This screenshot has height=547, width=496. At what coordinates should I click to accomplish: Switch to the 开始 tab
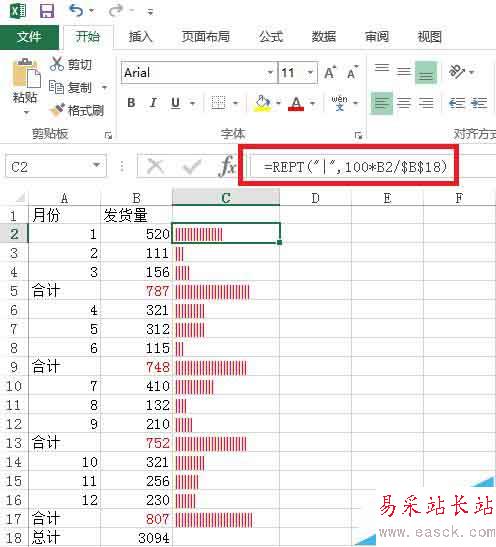pos(88,37)
